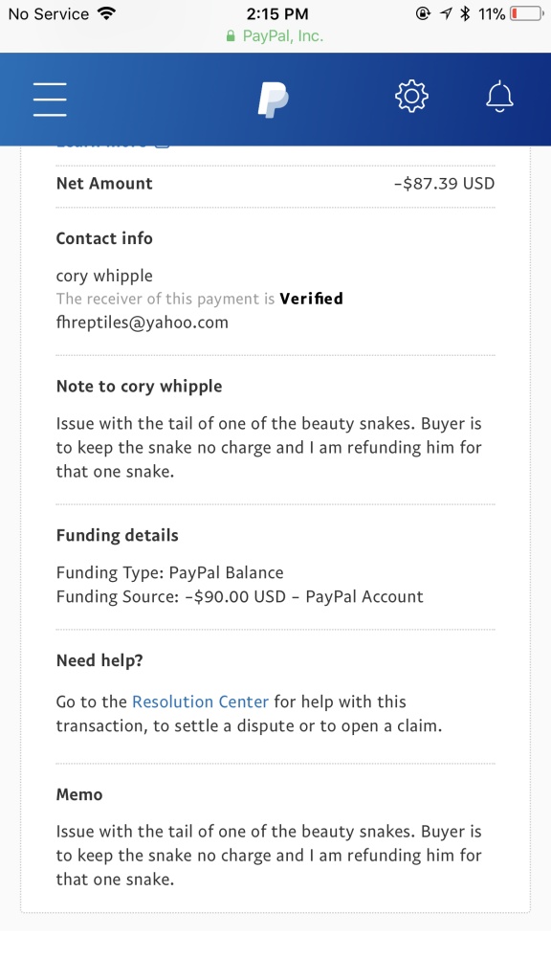This screenshot has height=980, width=551.
Task: Tap the green padlock icon
Action: point(231,35)
